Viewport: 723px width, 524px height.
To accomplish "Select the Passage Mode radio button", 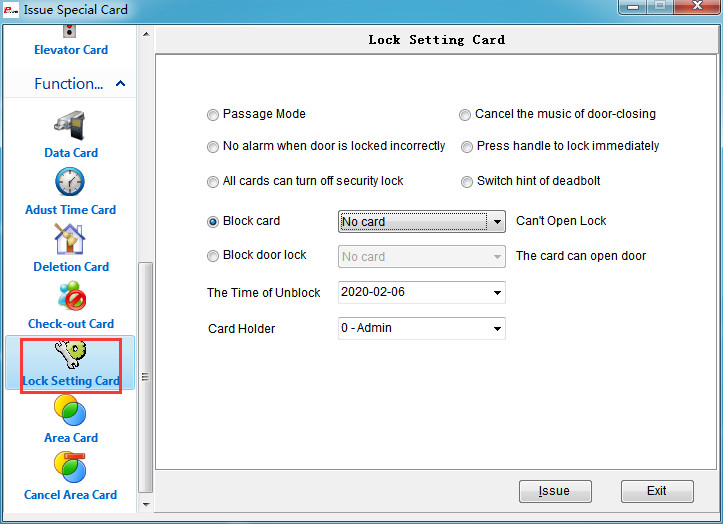I will (x=213, y=114).
